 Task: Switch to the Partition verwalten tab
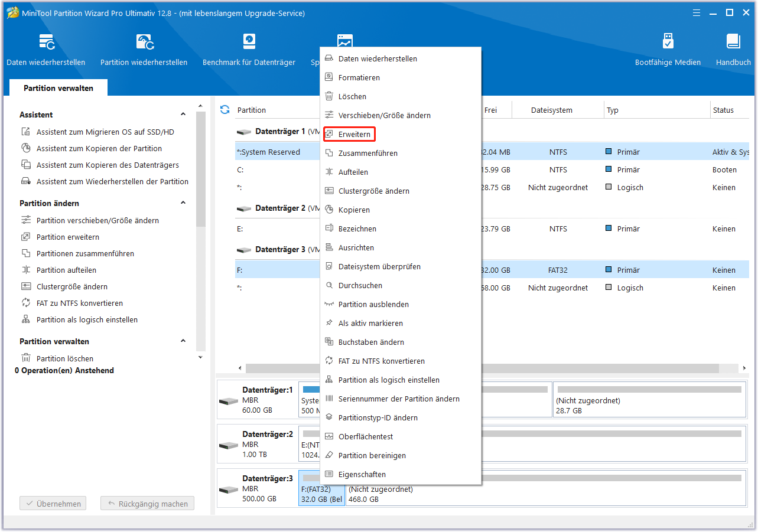(58, 88)
